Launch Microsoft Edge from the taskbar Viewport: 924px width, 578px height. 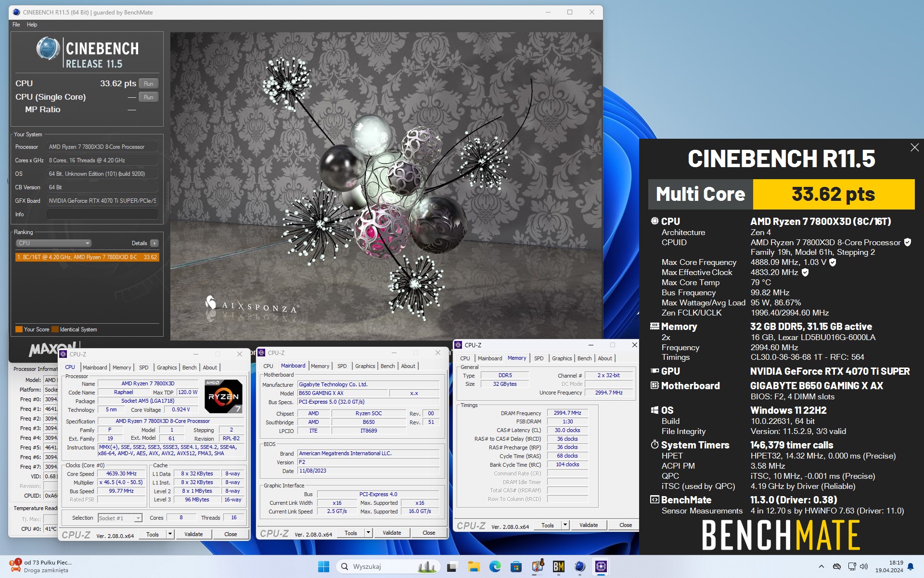tap(495, 566)
